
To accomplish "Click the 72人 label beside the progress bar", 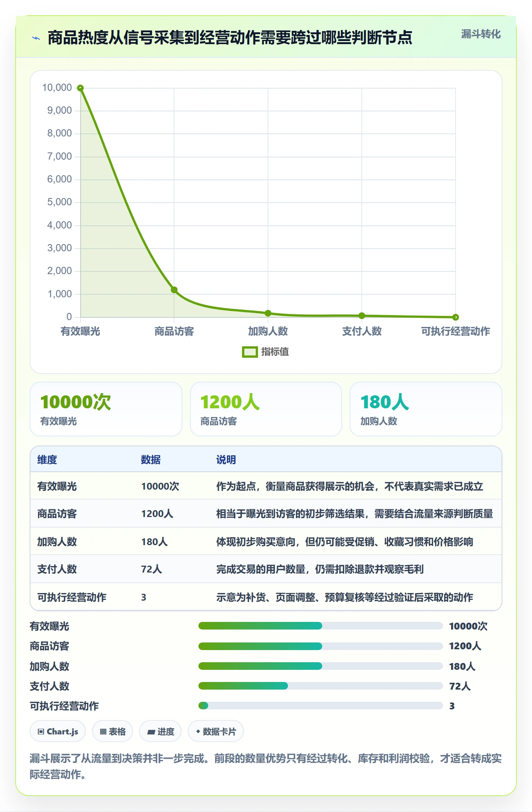I will pos(460,686).
